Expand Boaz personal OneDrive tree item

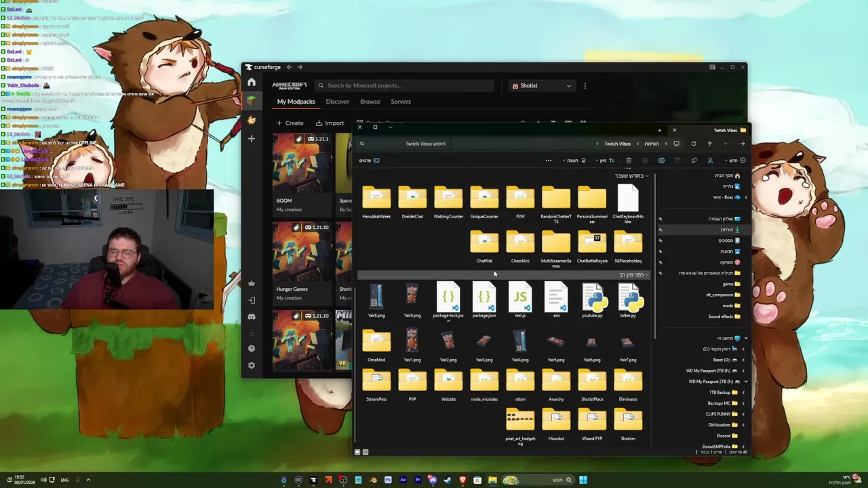[x=746, y=197]
